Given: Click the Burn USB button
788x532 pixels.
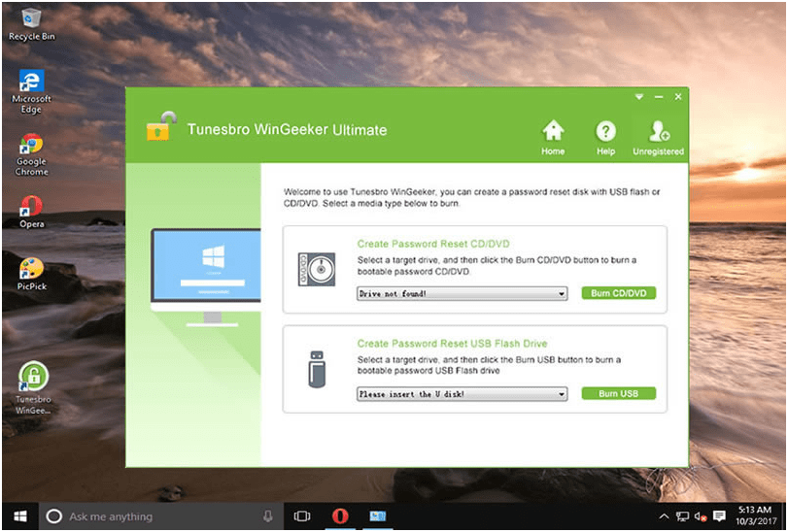Looking at the screenshot, I should (619, 393).
